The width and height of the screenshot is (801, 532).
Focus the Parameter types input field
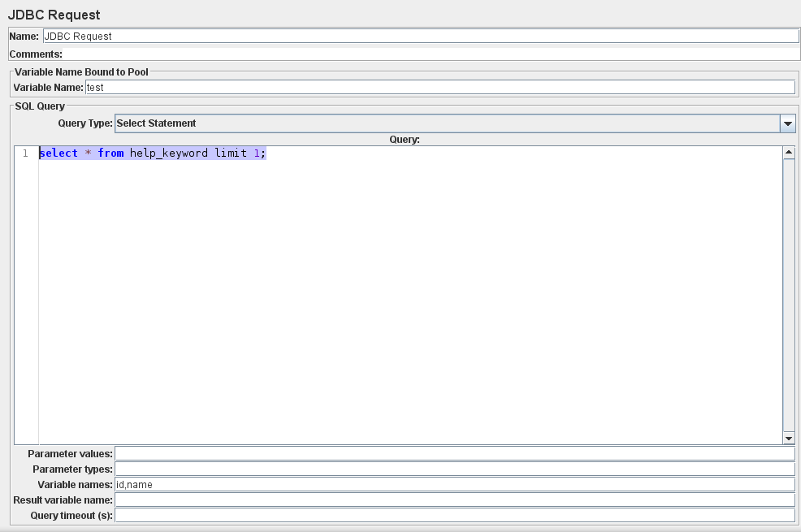point(455,469)
